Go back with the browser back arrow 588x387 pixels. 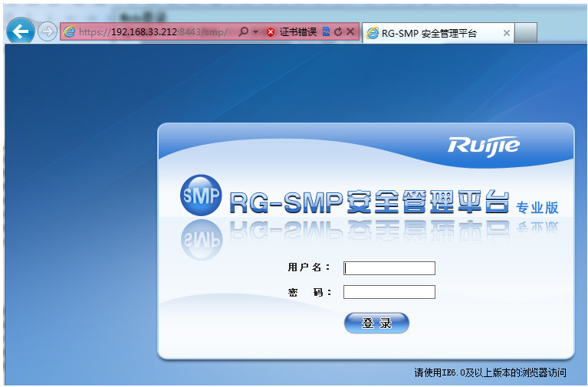tap(20, 31)
